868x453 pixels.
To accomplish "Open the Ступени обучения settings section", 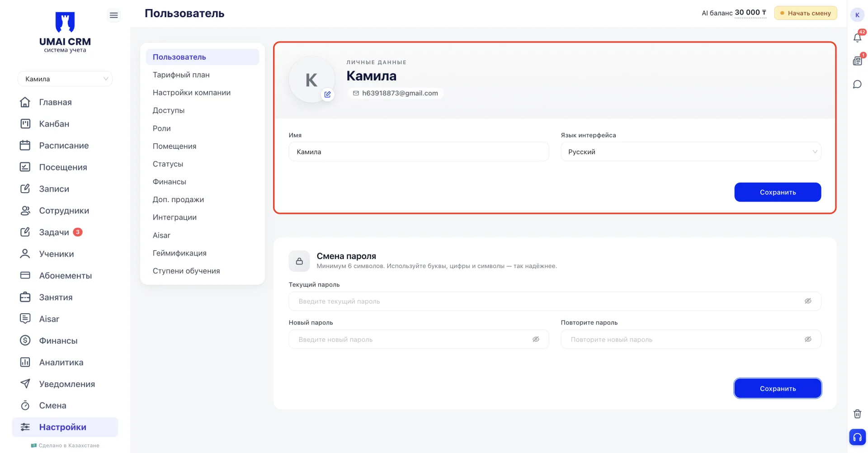I will [202, 271].
